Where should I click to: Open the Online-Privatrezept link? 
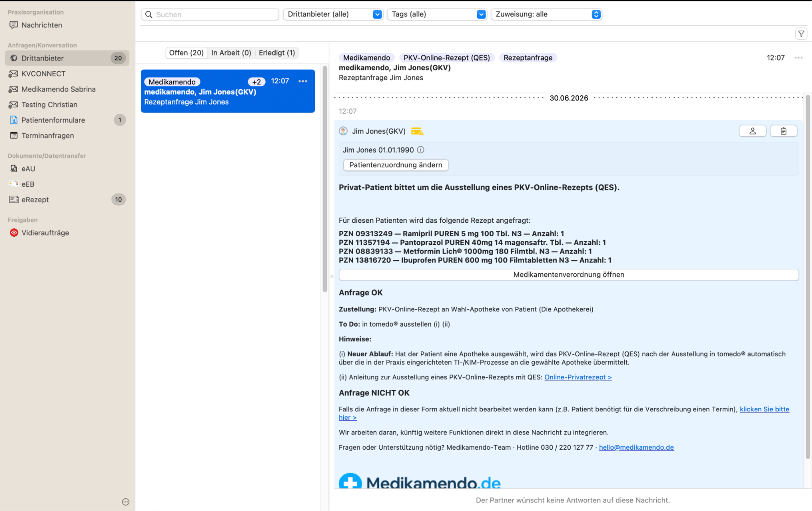(578, 377)
